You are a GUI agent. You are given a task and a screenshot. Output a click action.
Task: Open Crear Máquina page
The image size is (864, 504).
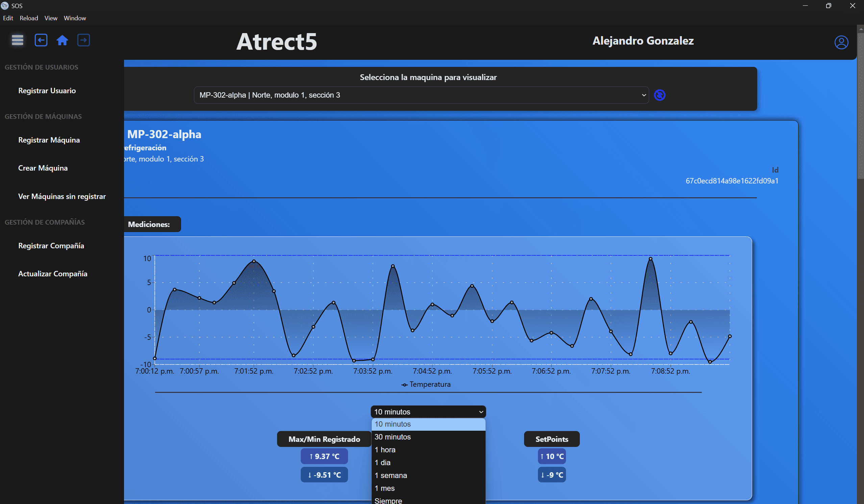point(43,168)
